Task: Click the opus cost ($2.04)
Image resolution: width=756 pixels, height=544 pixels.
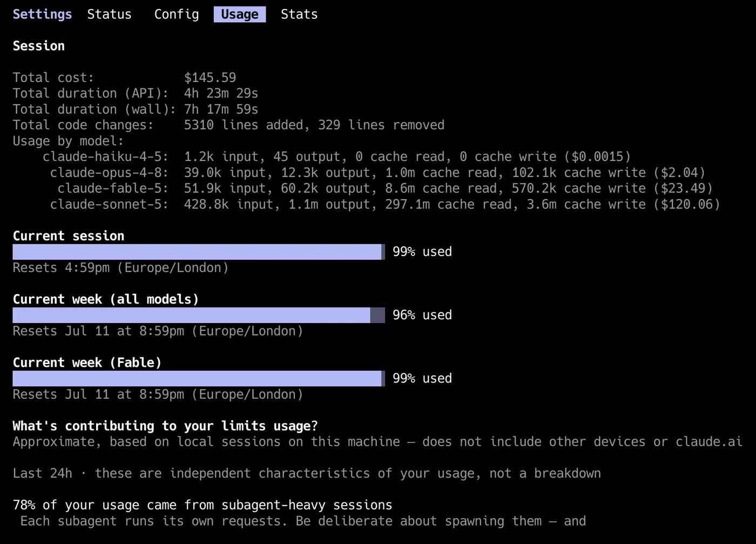Action: [x=679, y=173]
